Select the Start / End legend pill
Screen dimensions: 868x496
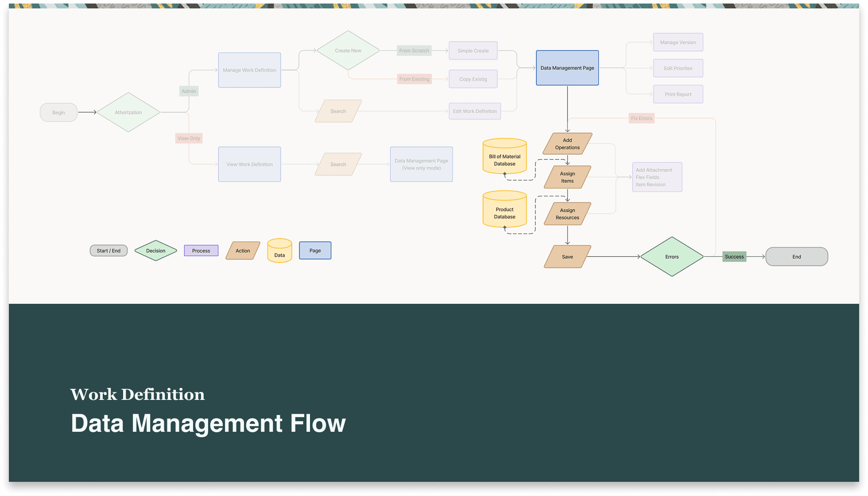(x=108, y=251)
